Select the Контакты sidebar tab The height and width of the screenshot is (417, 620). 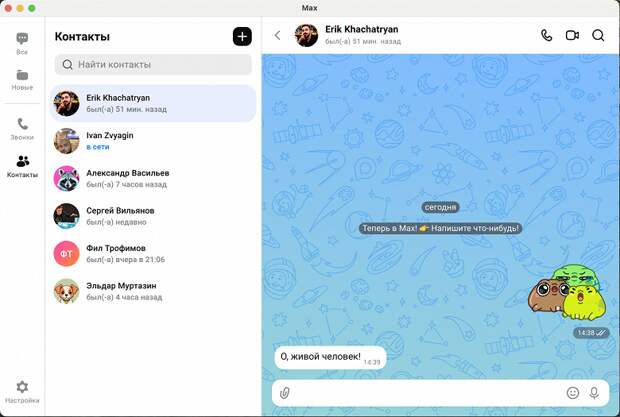pyautogui.click(x=22, y=166)
